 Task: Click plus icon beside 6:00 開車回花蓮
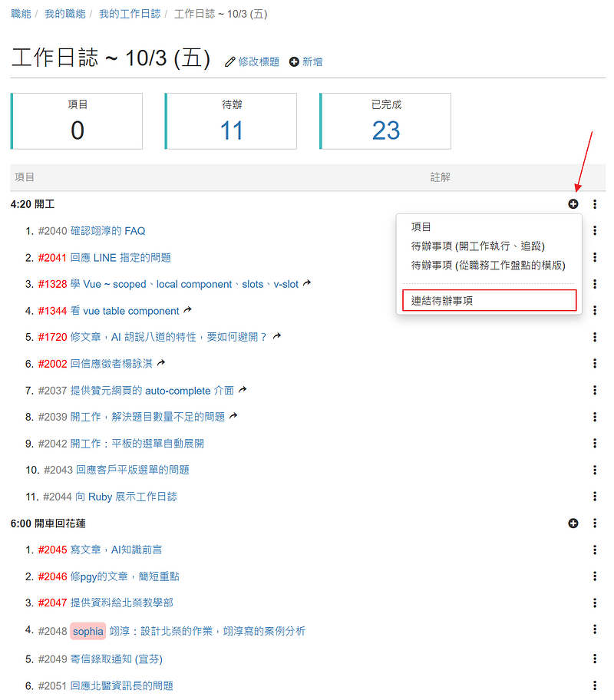[x=573, y=523]
